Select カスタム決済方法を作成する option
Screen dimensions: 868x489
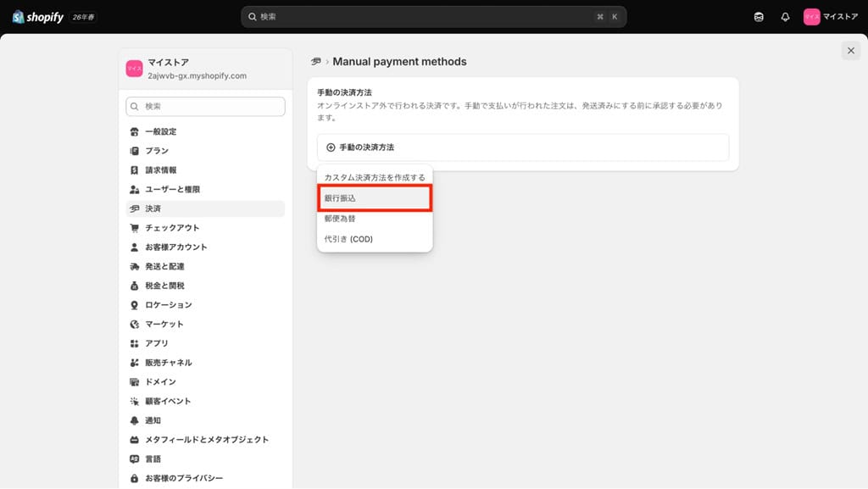(375, 178)
